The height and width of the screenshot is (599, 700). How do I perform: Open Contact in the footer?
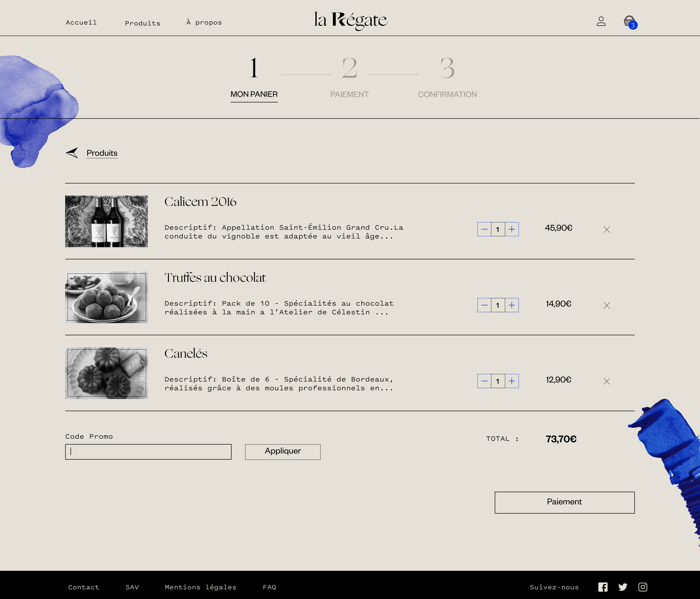[84, 587]
